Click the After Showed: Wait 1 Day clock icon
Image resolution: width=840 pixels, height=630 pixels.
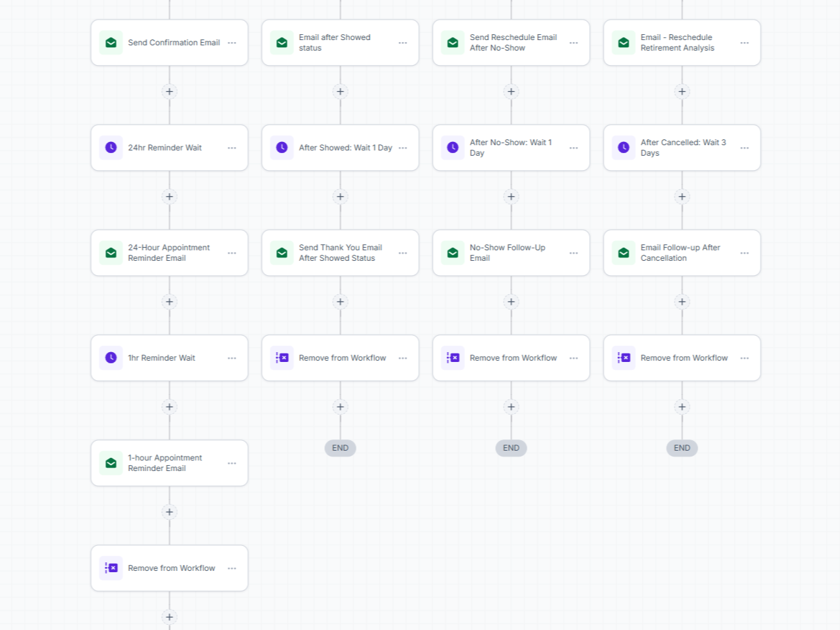click(x=282, y=148)
